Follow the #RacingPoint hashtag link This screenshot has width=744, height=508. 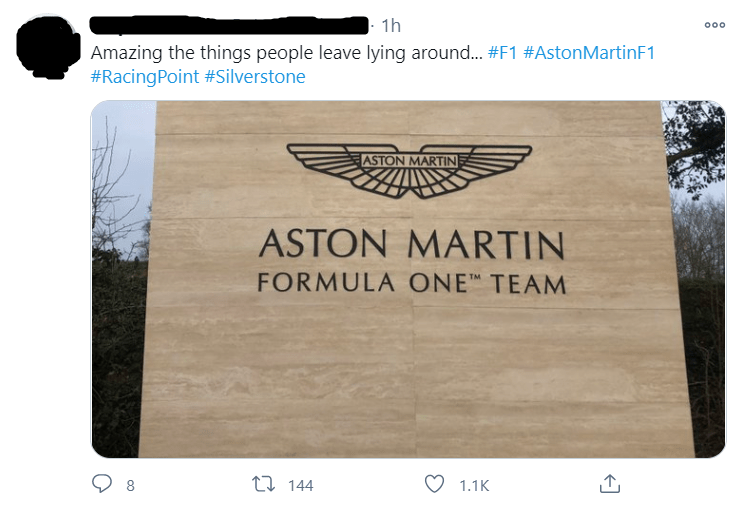click(x=145, y=76)
